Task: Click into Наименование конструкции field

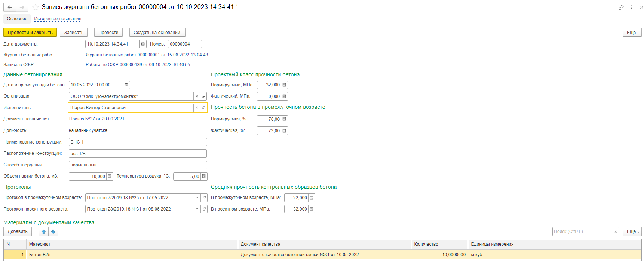Action: click(x=138, y=142)
